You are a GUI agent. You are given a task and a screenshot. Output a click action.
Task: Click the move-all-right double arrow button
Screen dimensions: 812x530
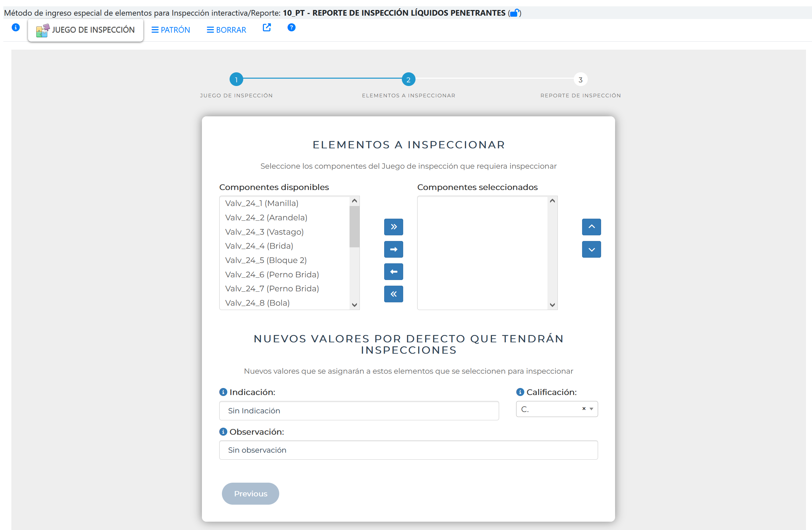394,227
